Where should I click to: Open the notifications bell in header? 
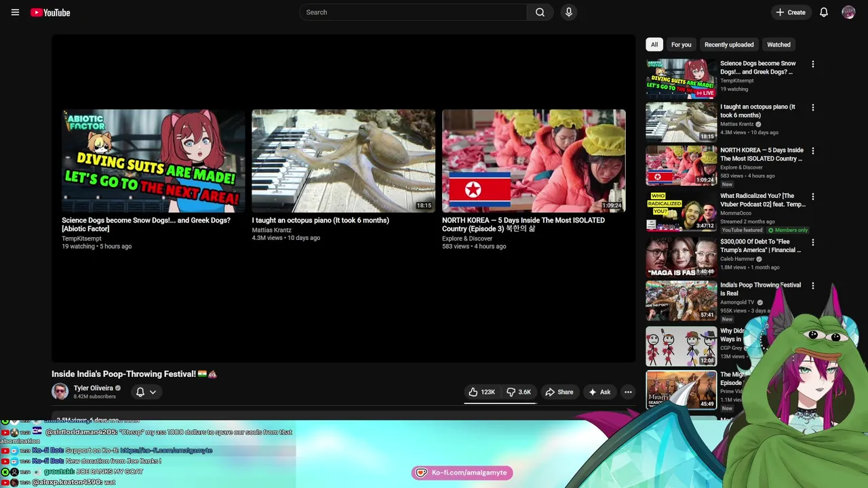pos(824,12)
